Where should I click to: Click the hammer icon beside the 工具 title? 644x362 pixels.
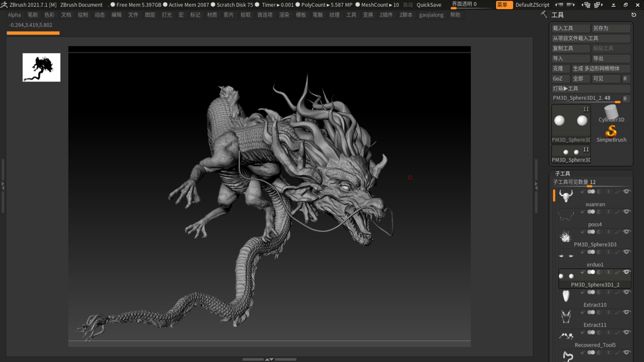pos(544,14)
